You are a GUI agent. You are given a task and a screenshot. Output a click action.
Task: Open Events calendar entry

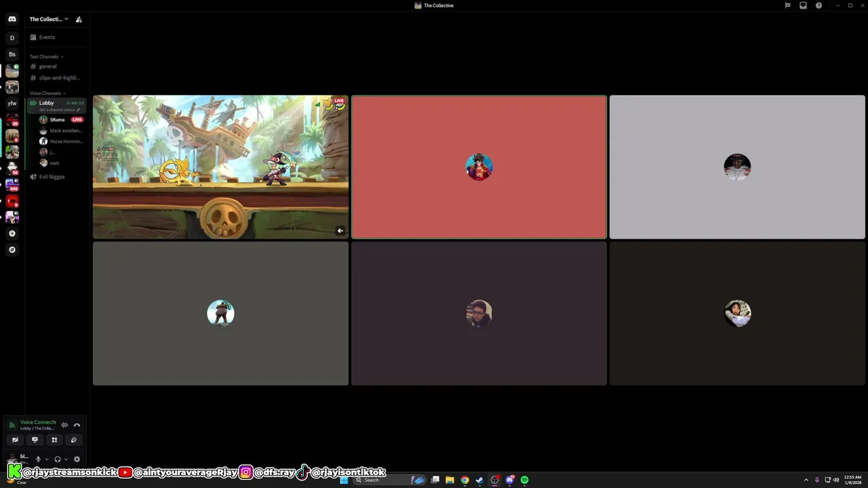57,37
